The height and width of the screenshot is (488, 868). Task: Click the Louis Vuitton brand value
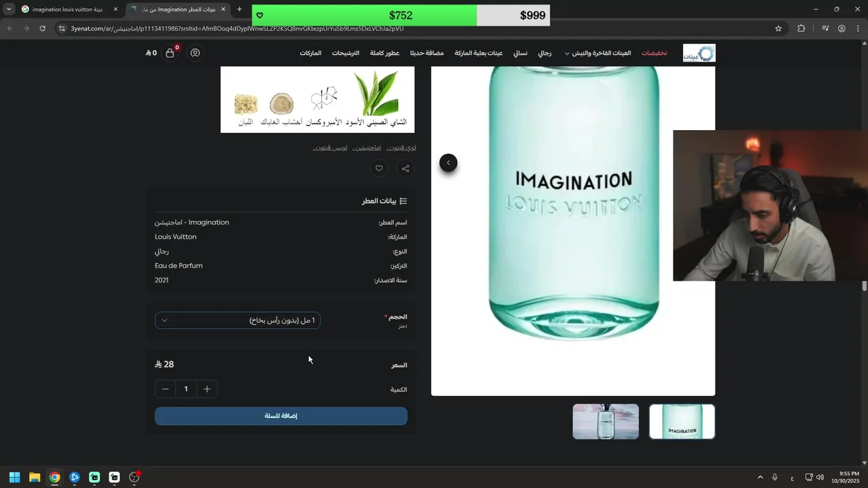pyautogui.click(x=176, y=237)
